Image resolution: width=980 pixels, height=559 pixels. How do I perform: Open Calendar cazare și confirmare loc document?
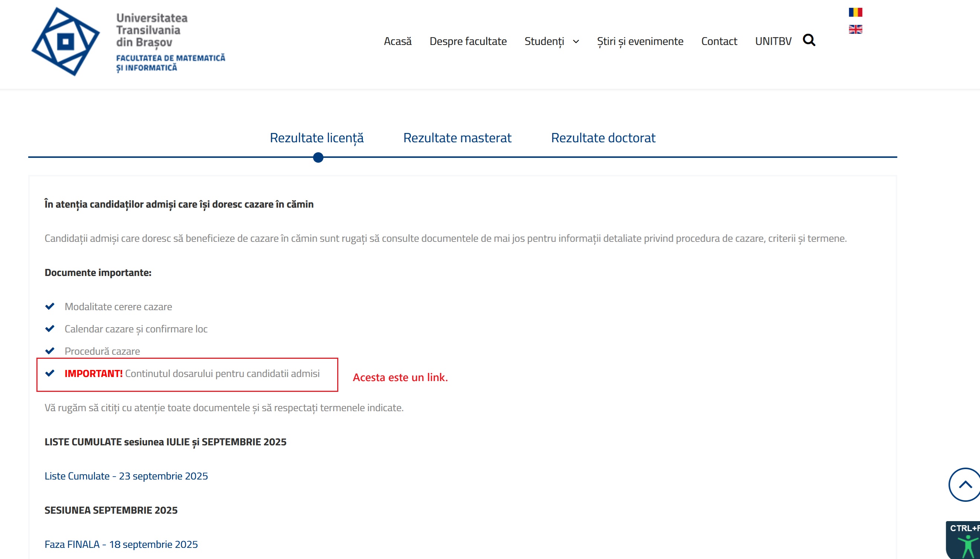(136, 329)
